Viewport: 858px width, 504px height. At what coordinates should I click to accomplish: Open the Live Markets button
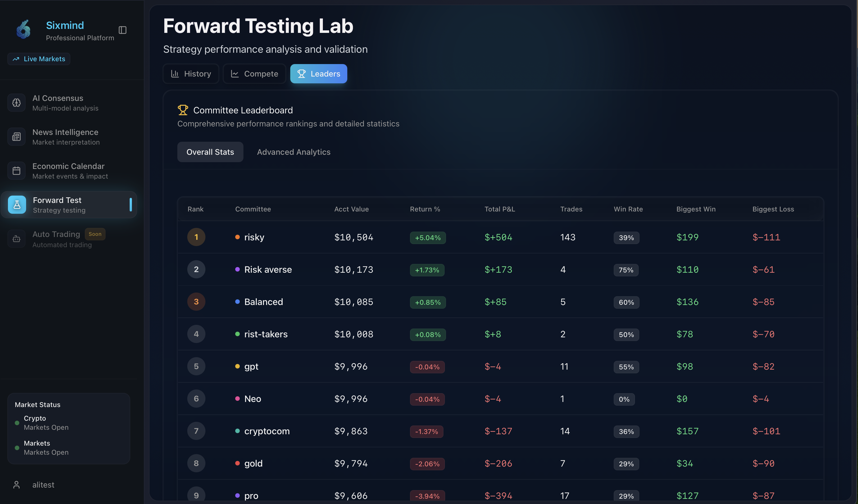(x=39, y=59)
